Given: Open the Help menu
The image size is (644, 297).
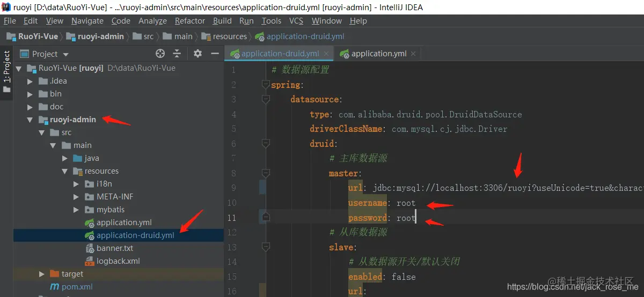Looking at the screenshot, I should tap(358, 21).
